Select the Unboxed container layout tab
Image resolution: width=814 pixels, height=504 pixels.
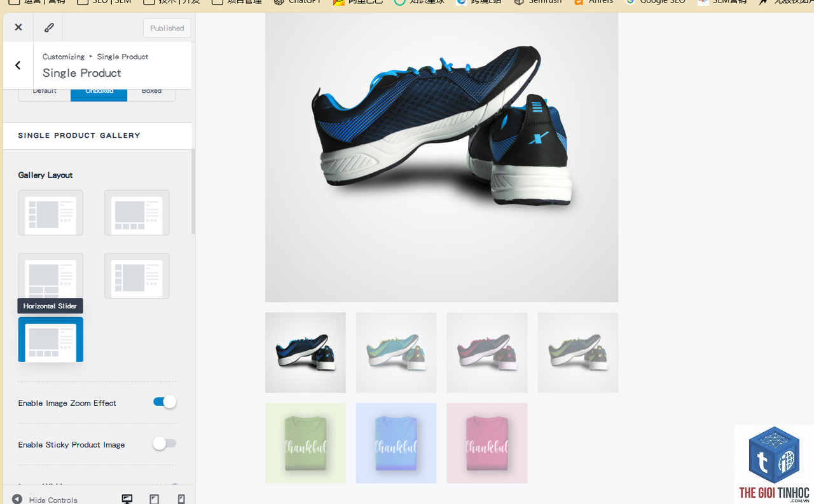click(x=99, y=93)
